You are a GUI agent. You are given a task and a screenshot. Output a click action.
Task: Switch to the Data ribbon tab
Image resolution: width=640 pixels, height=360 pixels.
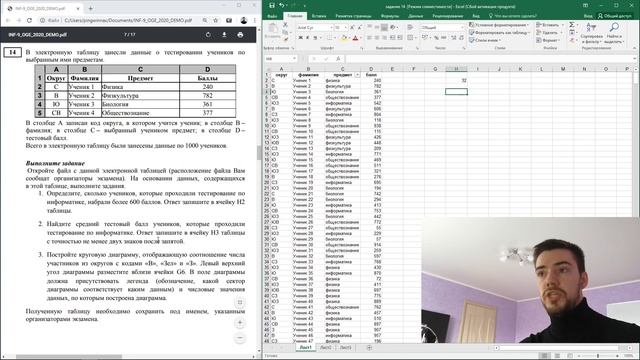tap(416, 16)
